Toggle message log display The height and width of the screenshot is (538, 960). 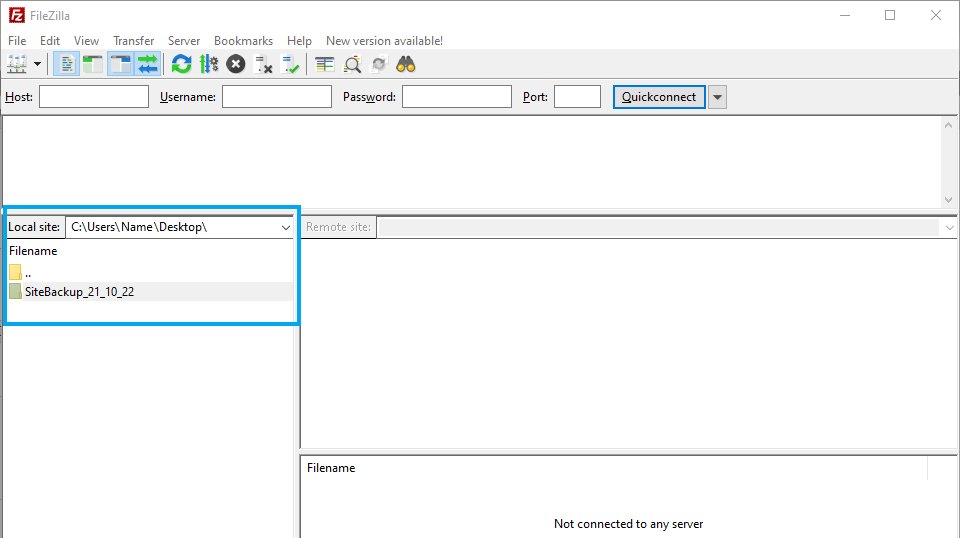tap(66, 64)
